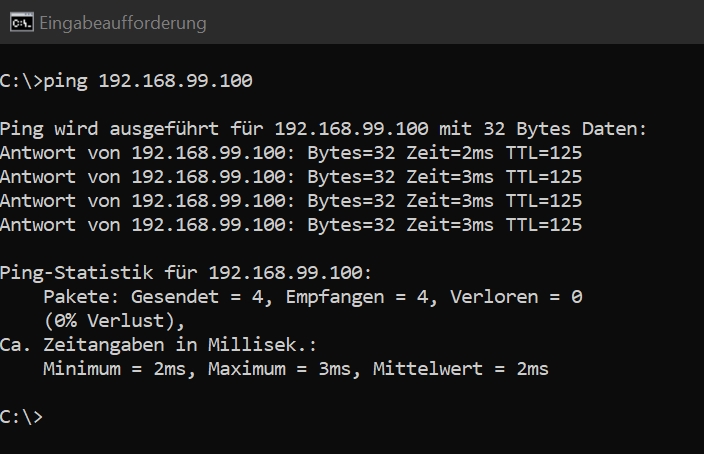Focus the empty C:\> prompt at bottom
Viewport: 704px width, 454px height.
click(x=21, y=417)
